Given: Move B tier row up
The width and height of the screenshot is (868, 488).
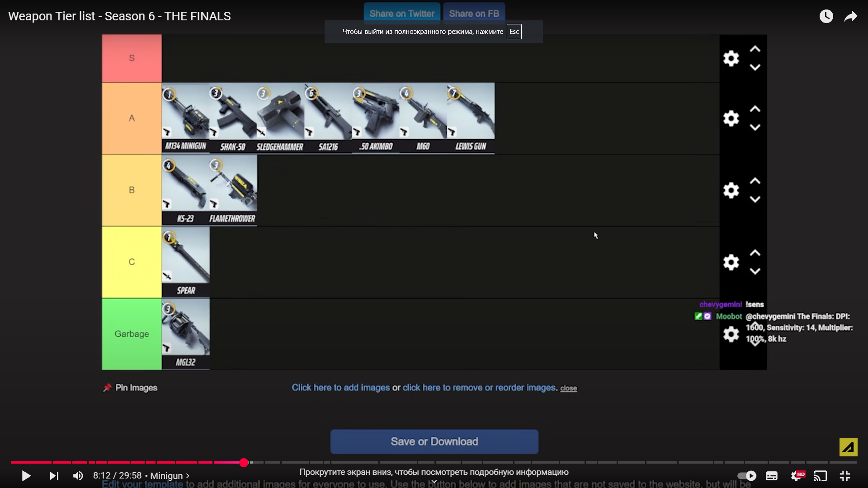Looking at the screenshot, I should point(755,181).
